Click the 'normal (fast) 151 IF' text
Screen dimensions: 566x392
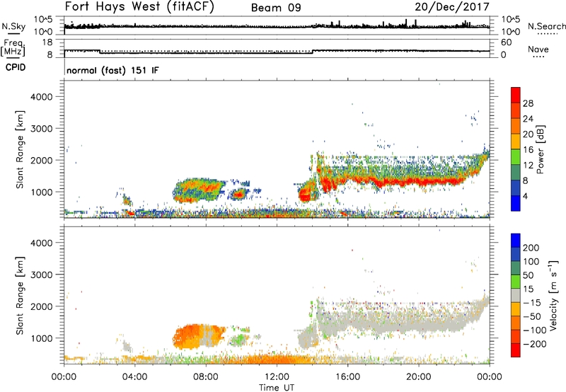112,70
